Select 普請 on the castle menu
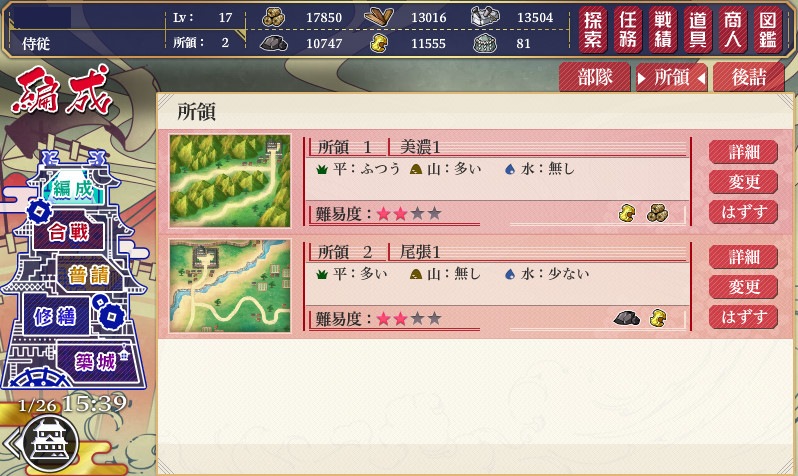798x476 pixels. [89, 275]
